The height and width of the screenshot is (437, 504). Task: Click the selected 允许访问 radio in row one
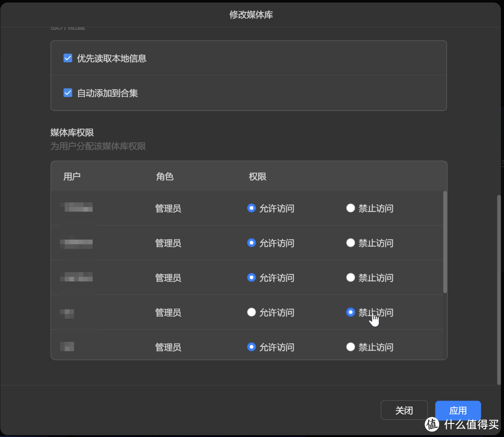tap(251, 208)
